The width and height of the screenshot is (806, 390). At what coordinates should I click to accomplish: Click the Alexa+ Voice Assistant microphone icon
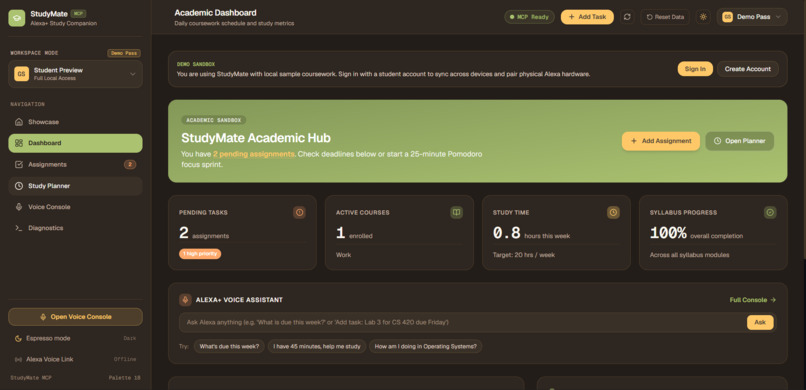click(185, 300)
